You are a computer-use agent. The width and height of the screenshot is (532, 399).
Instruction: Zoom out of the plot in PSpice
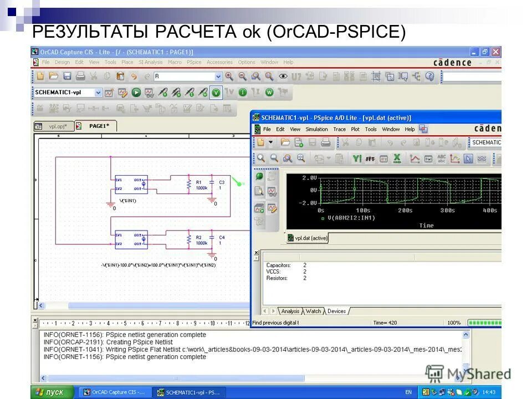[274, 158]
